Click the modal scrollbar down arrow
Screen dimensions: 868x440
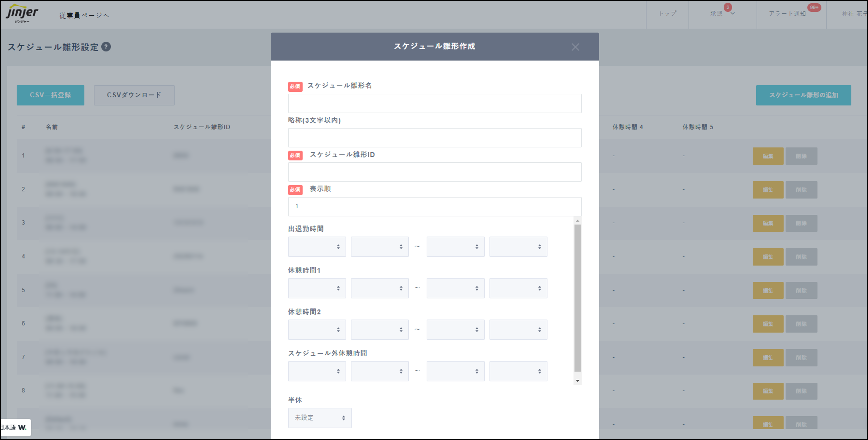pos(578,380)
